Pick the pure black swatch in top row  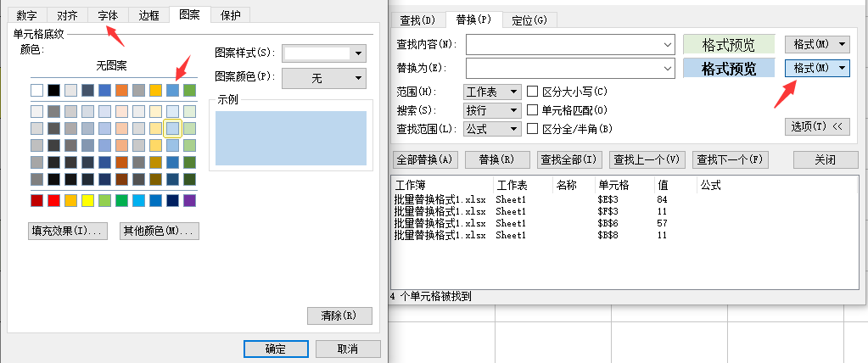(x=53, y=90)
